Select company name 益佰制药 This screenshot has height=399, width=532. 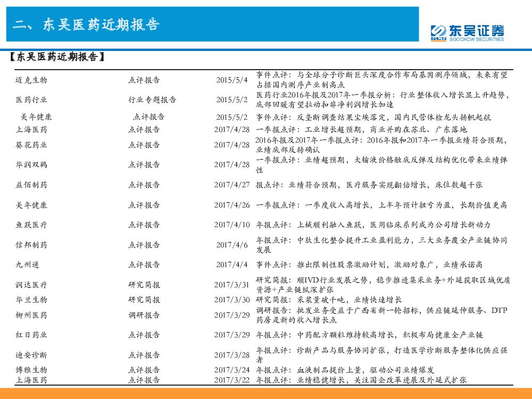(x=31, y=185)
